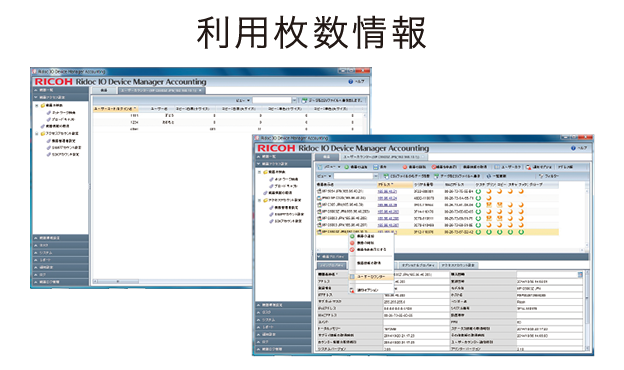Select network search item in front tree
The height and width of the screenshot is (370, 624).
click(286, 179)
